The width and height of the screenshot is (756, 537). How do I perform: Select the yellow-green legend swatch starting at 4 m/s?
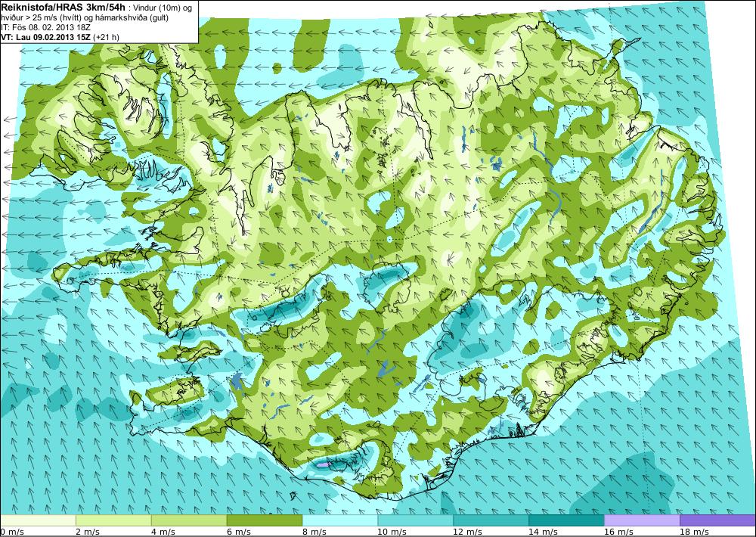pos(189,520)
